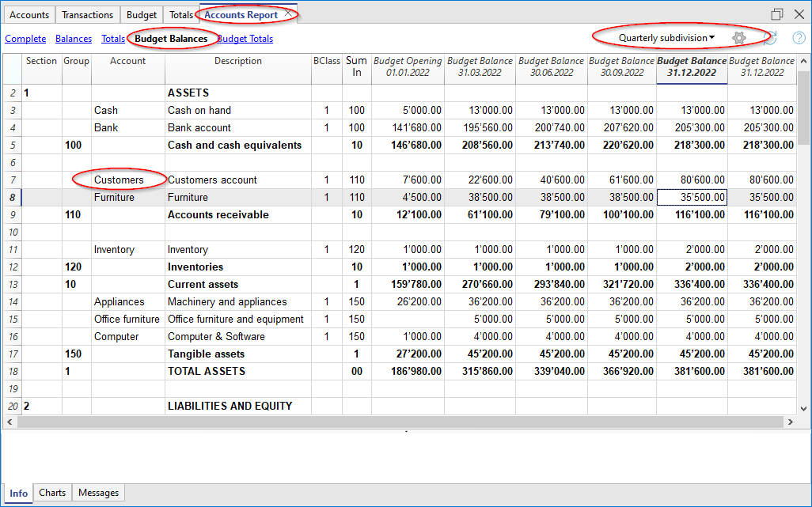
Task: Select the Customers account cell
Action: click(119, 180)
